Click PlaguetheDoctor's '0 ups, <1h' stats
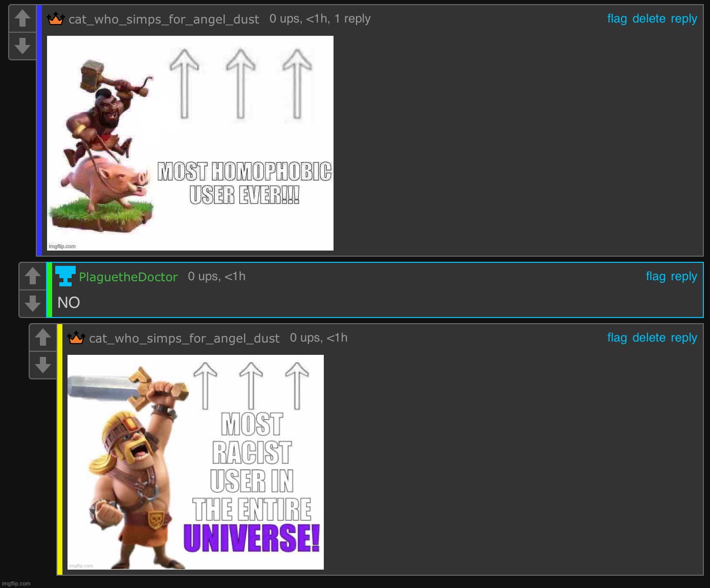This screenshot has height=588, width=710. 216,277
